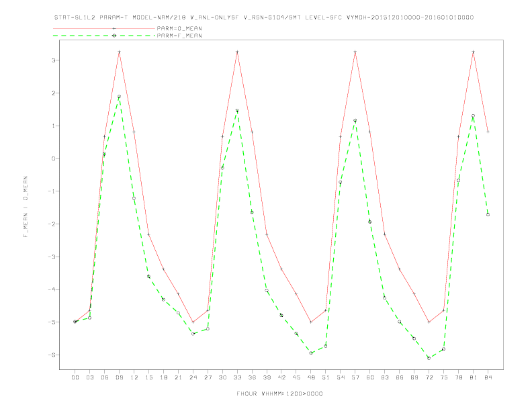Screen dimensions: 532x411
Task: Click the red O_MEAN peak marker at hour 33
Action: (x=237, y=52)
